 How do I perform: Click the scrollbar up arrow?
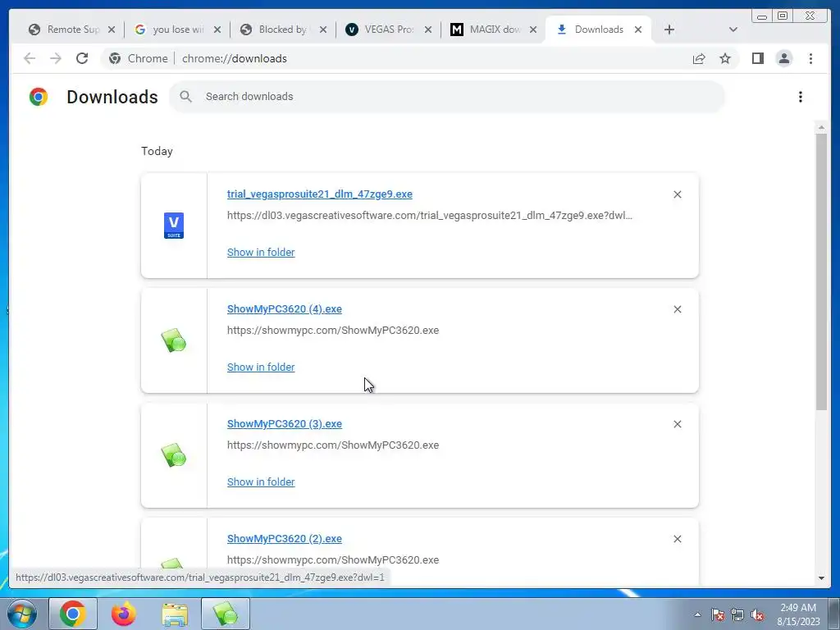click(x=821, y=127)
